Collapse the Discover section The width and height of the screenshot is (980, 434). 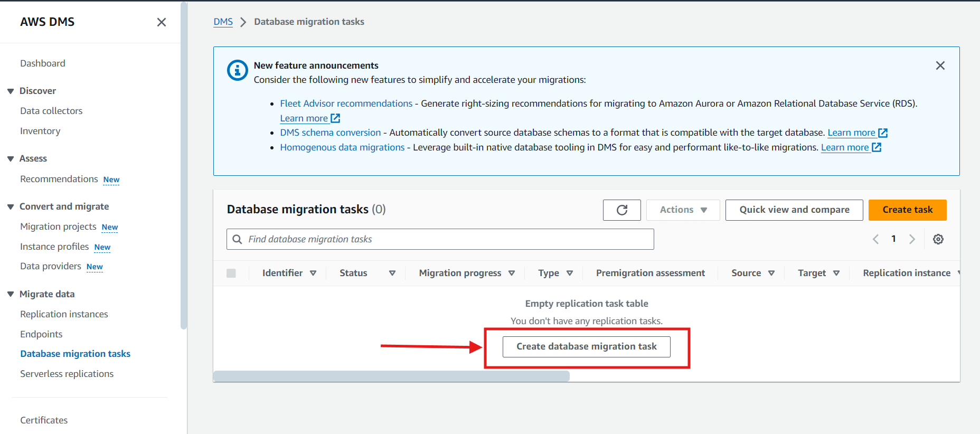point(11,91)
